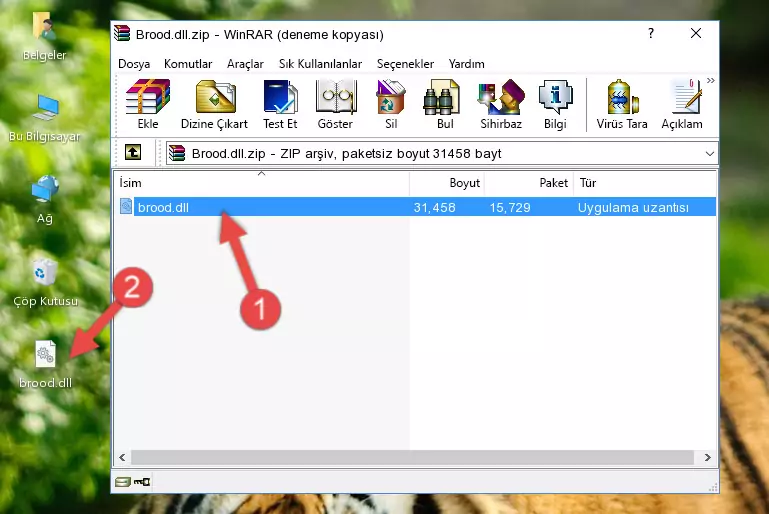Viewport: 769px width, 514px height.
Task: Select the Belgeler desktop icon
Action: (45, 37)
